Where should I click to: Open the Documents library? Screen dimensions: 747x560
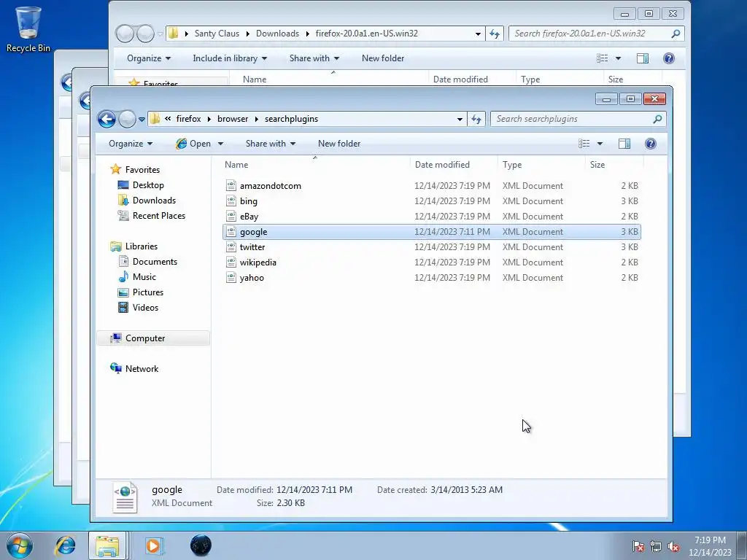(x=155, y=262)
